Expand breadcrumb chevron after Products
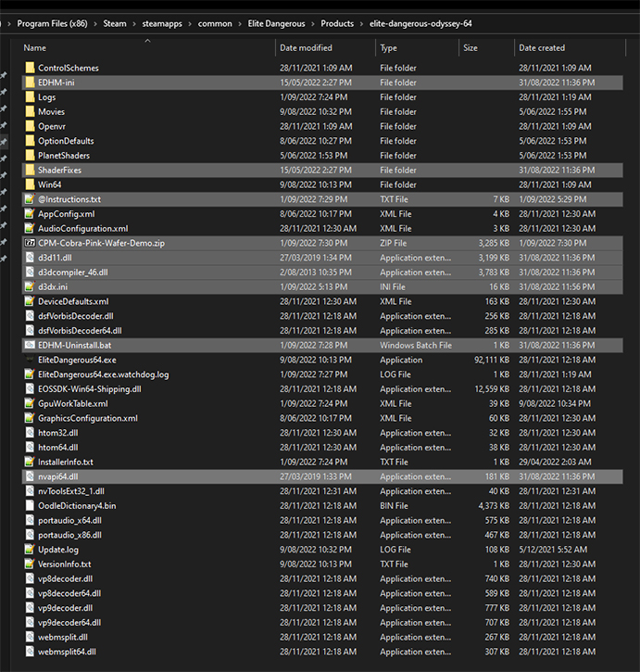640x672 pixels. tap(361, 23)
